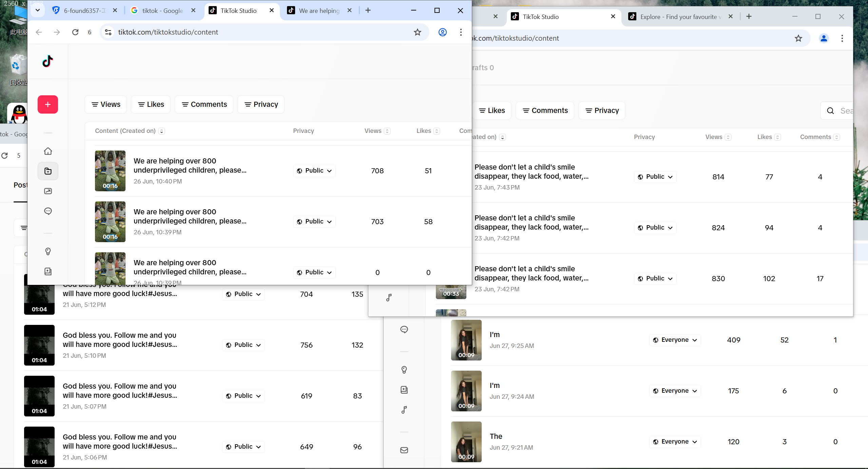Open sound library music note icon, bottom window
The height and width of the screenshot is (469, 868).
[x=404, y=410]
